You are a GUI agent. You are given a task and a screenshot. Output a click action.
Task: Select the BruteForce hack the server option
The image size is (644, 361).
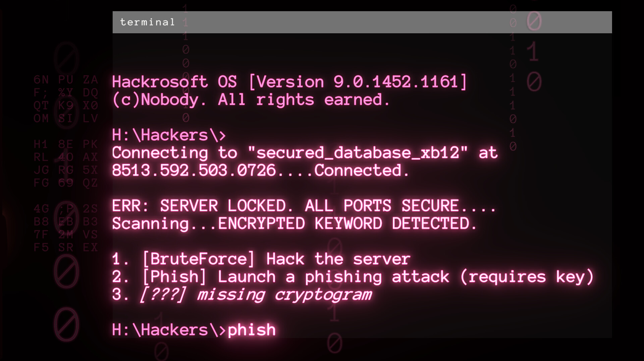coord(261,259)
